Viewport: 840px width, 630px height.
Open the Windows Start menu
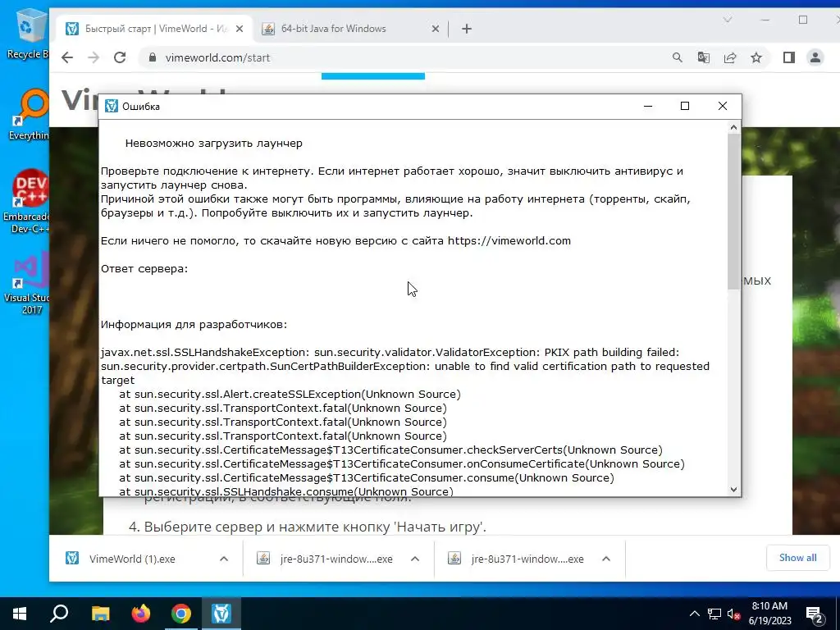(20, 614)
